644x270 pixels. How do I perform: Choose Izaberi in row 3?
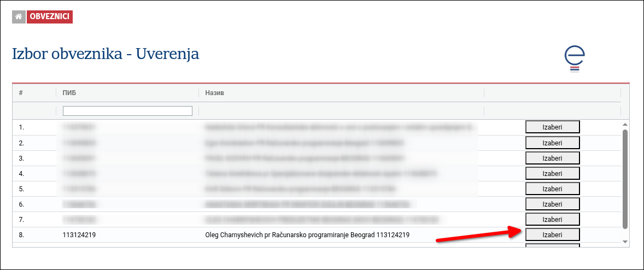552,158
